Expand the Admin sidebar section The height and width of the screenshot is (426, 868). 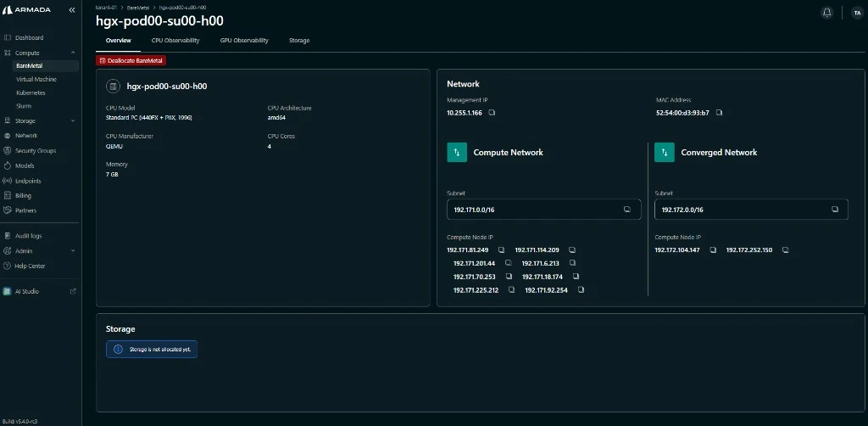[x=73, y=251]
